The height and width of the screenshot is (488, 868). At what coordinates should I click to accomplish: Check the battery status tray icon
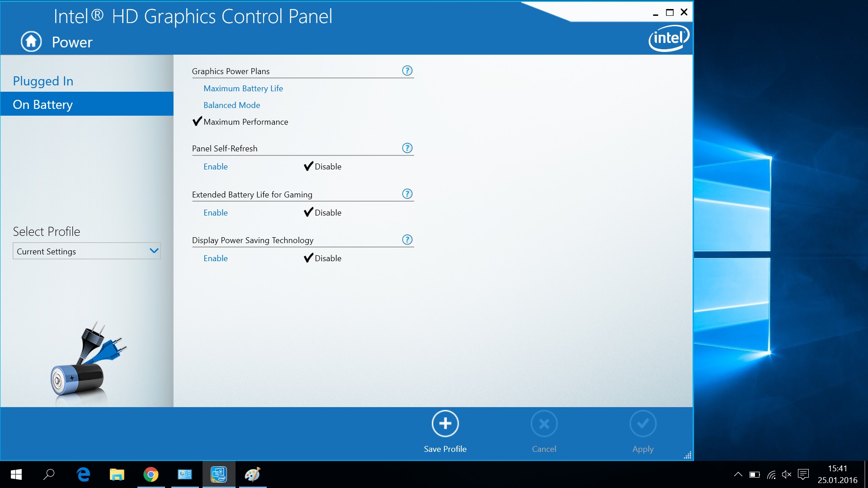pyautogui.click(x=755, y=474)
